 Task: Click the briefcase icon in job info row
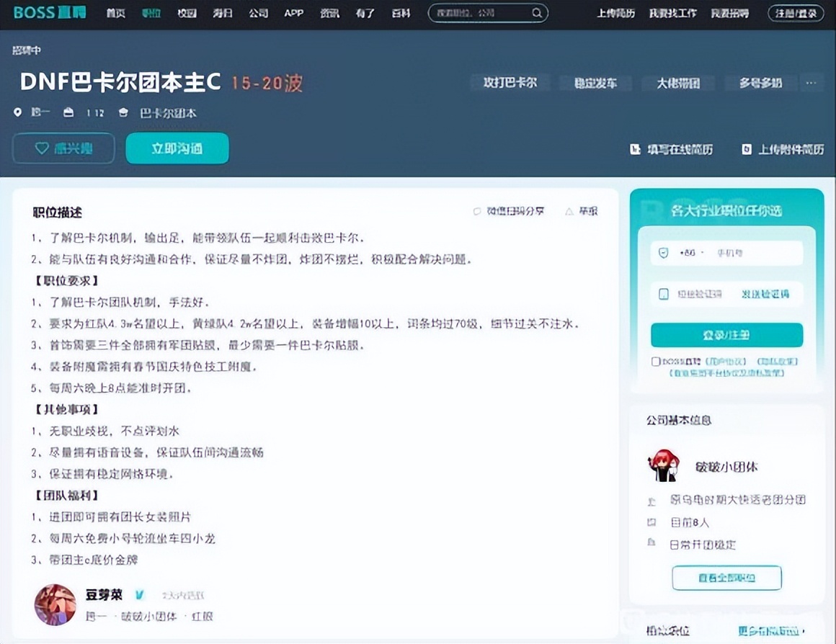pos(68,112)
